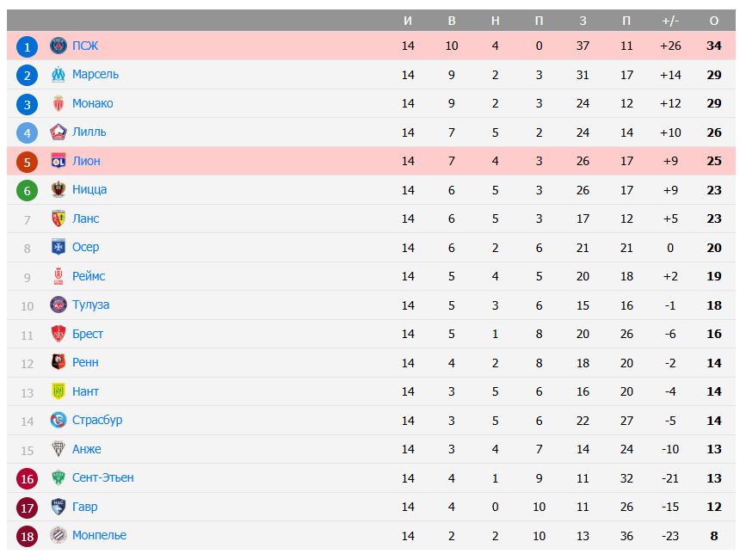Click the Marseille club crest icon
Image resolution: width=740 pixels, height=560 pixels.
tap(58, 75)
